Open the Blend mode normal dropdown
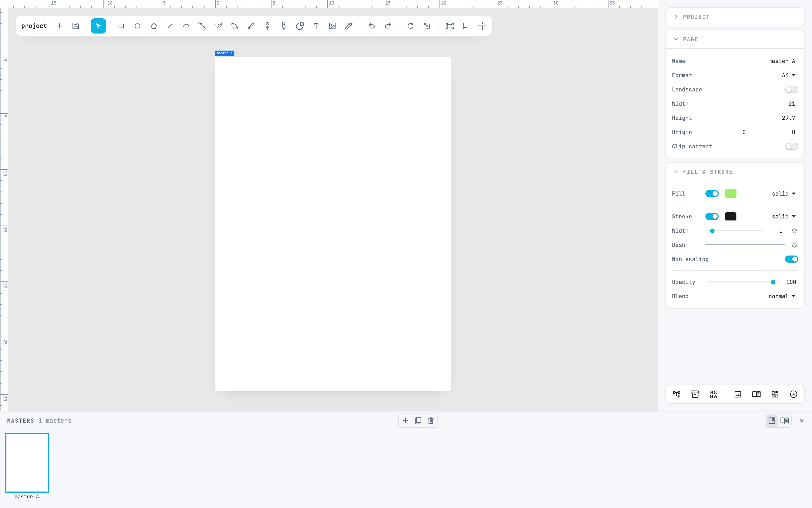Image resolution: width=812 pixels, height=508 pixels. pyautogui.click(x=782, y=296)
